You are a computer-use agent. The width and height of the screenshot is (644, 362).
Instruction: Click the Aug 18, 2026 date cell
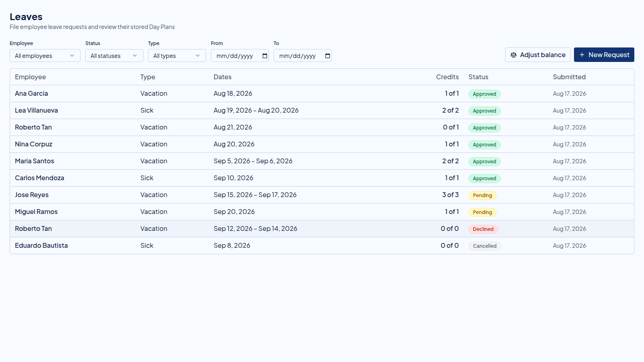coord(233,93)
